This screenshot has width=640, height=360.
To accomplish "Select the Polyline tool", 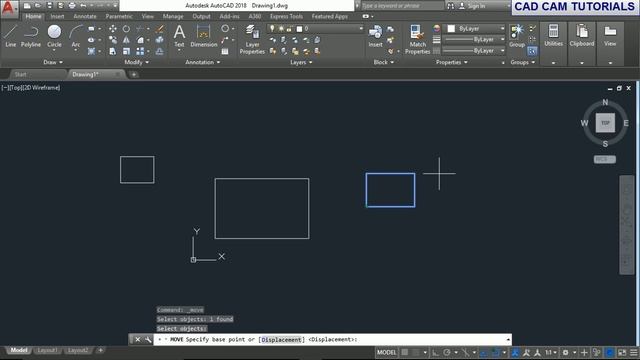I will (x=31, y=36).
